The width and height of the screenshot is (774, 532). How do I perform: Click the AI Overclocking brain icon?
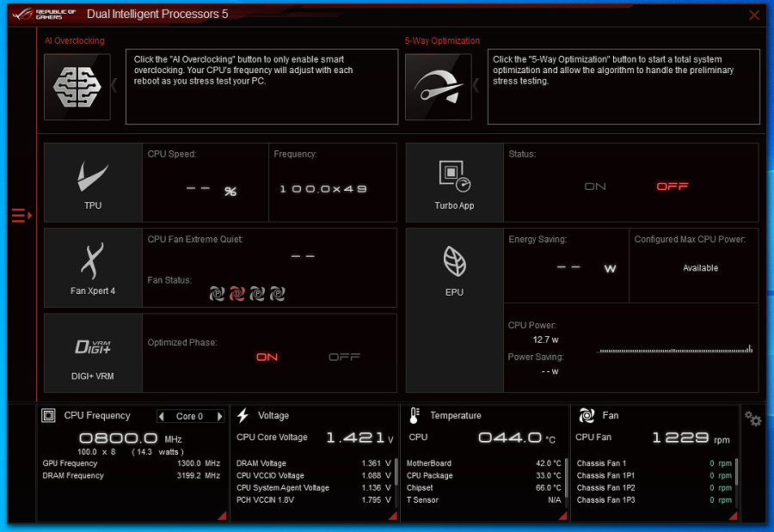[x=77, y=87]
